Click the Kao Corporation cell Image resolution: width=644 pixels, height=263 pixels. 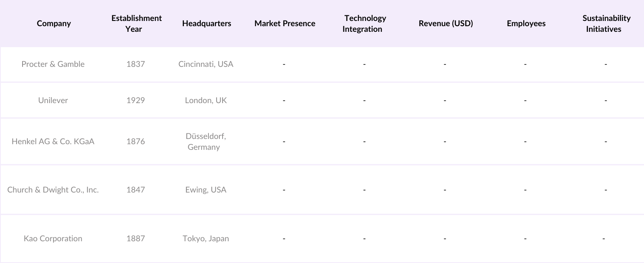[53, 238]
